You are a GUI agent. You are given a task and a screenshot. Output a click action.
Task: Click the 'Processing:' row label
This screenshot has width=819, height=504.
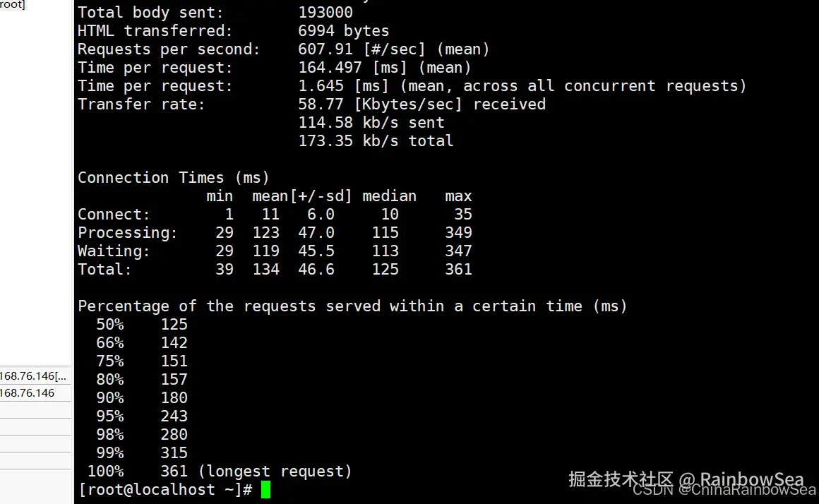click(128, 232)
